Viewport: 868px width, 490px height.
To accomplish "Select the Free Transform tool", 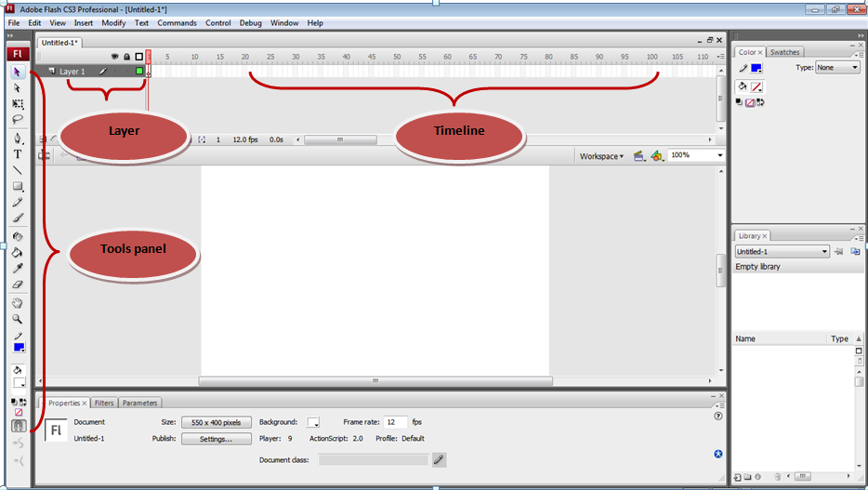I will click(x=18, y=104).
